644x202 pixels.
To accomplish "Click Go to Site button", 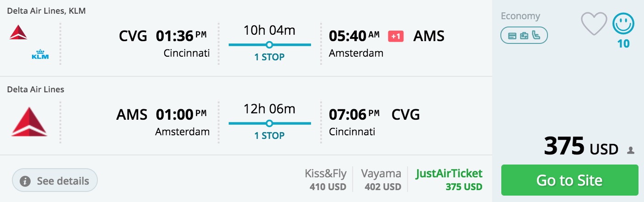I will point(569,180).
